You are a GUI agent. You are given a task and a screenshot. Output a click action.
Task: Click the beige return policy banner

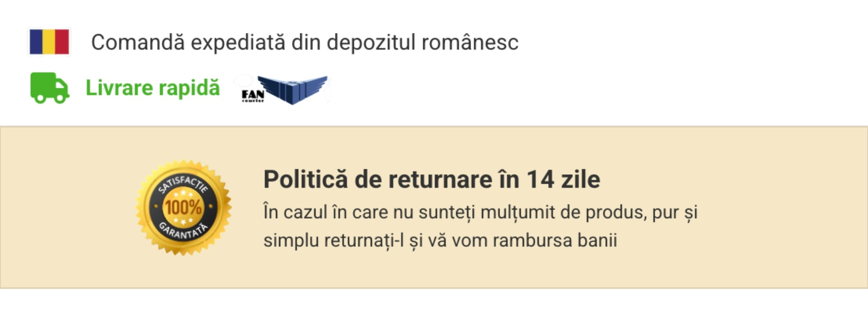click(434, 207)
